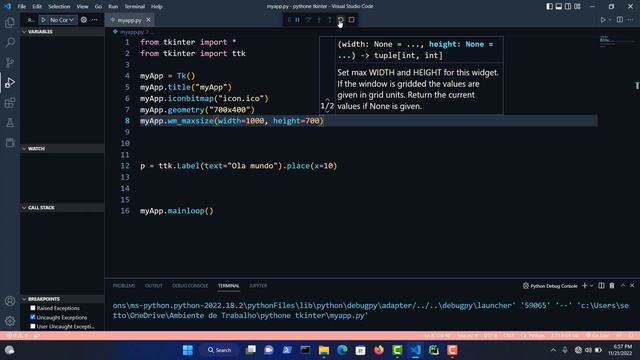Open the Source Control view
Viewport: 640px width, 360px height.
tap(10, 62)
